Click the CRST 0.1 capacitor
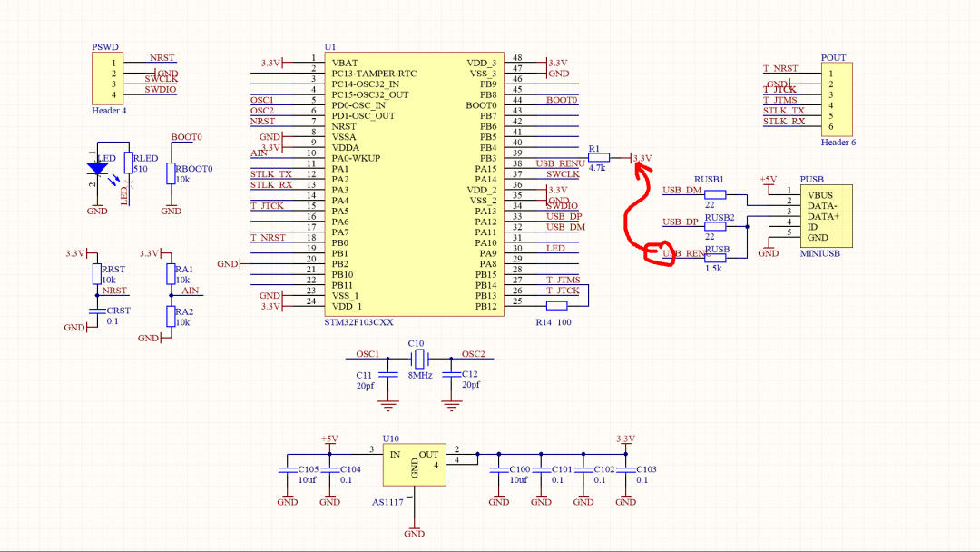980x552 pixels. [97, 310]
